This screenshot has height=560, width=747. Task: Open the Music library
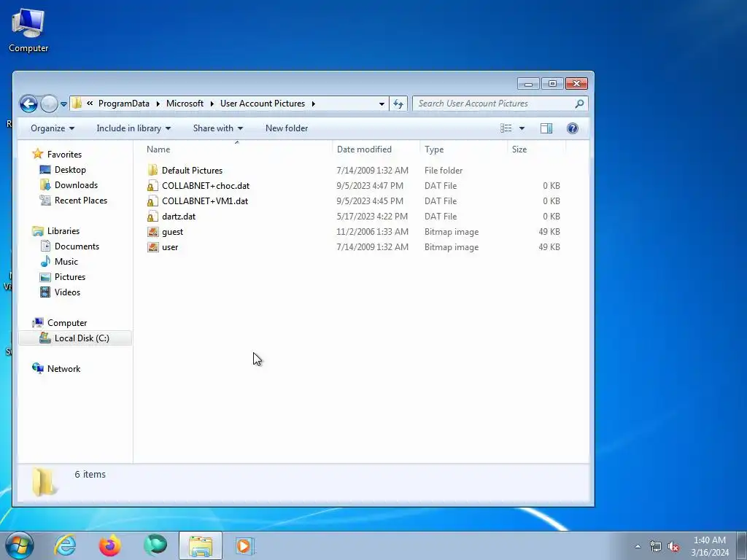tap(66, 262)
